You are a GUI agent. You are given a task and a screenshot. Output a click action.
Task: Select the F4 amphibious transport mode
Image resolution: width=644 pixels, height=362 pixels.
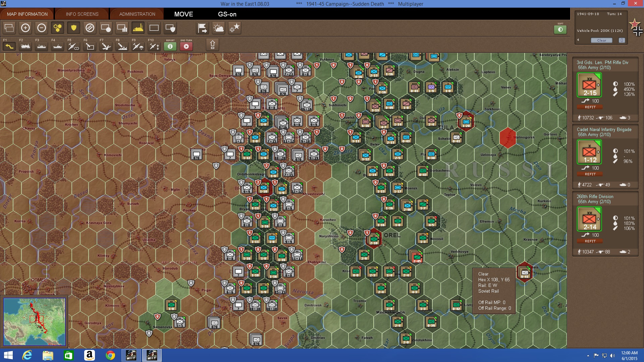58,46
